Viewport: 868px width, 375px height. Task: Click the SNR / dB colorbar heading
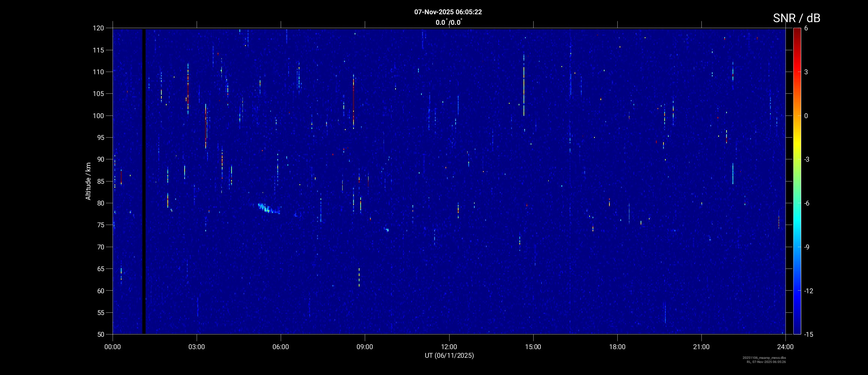tap(796, 18)
